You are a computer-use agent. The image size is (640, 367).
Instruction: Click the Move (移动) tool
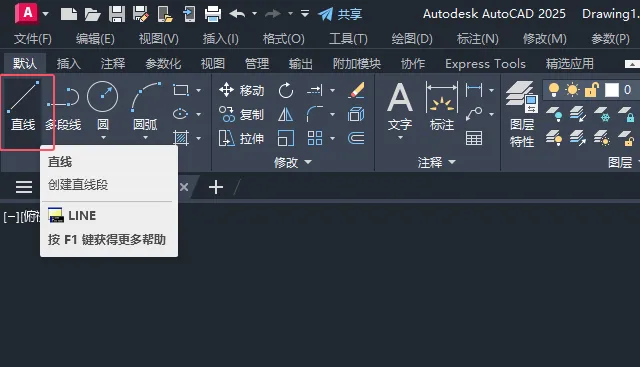tap(241, 90)
